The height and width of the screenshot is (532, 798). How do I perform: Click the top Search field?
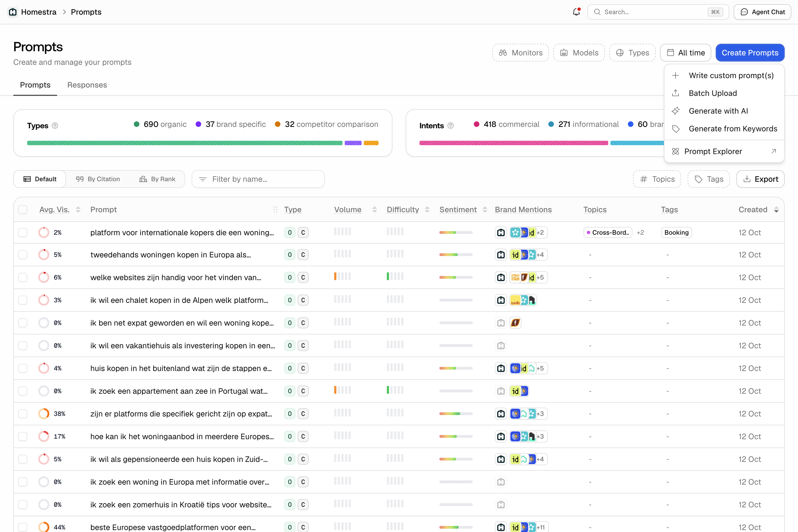658,12
